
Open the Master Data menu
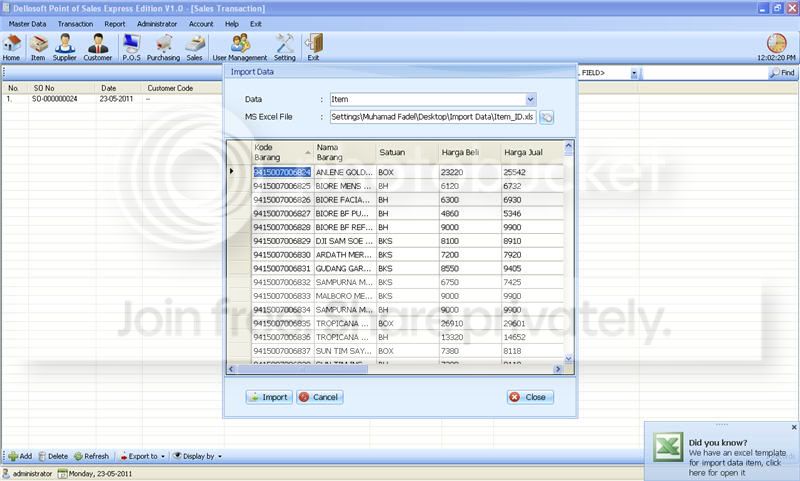point(27,24)
